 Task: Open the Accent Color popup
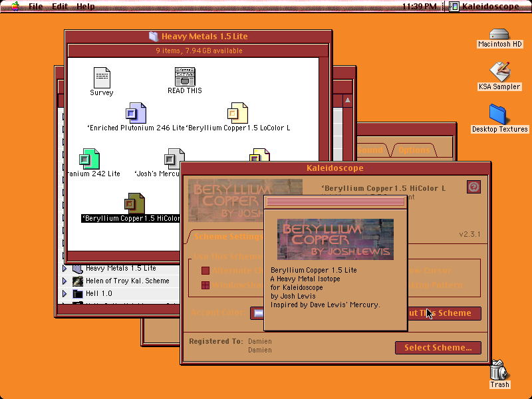point(257,313)
